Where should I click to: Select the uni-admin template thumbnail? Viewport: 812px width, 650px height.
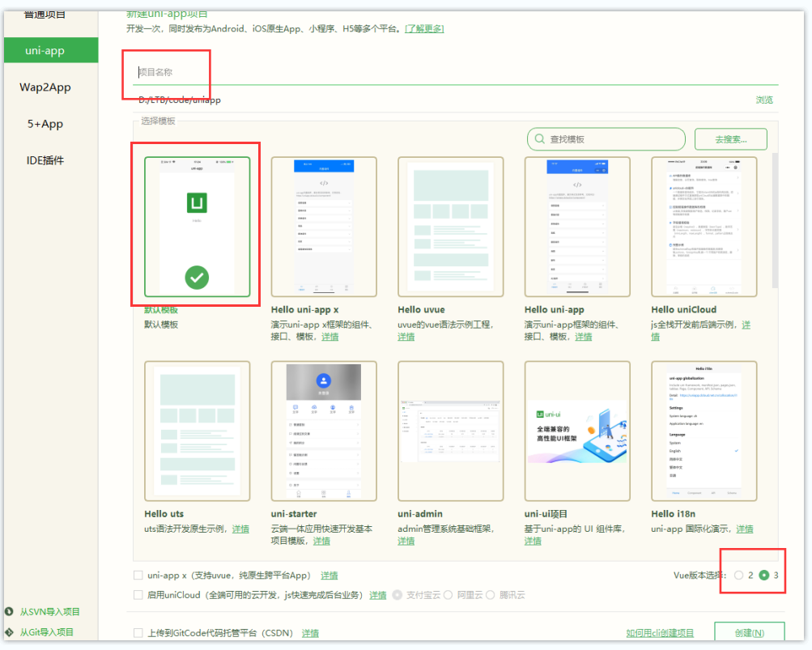(x=451, y=431)
